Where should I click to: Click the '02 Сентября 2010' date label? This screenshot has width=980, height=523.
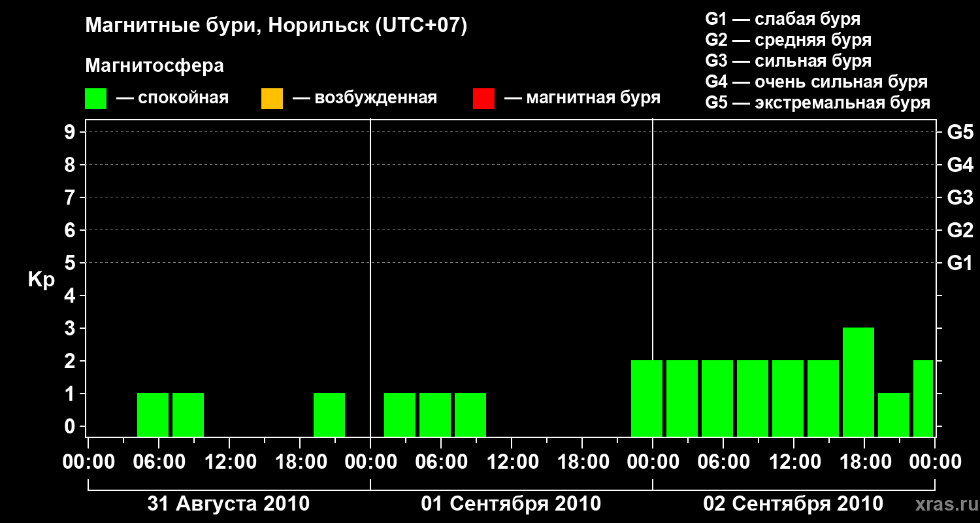click(x=793, y=504)
